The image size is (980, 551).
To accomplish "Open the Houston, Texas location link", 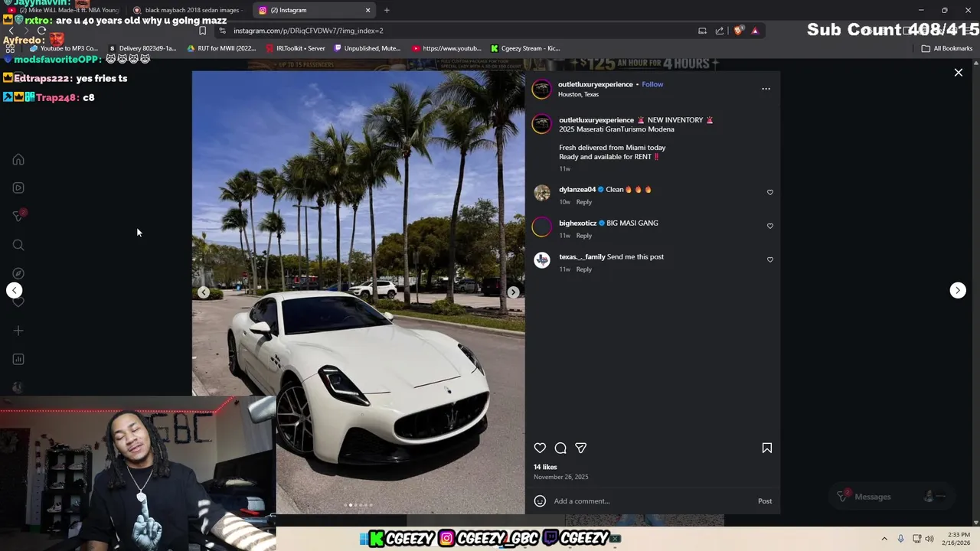I will tap(578, 94).
